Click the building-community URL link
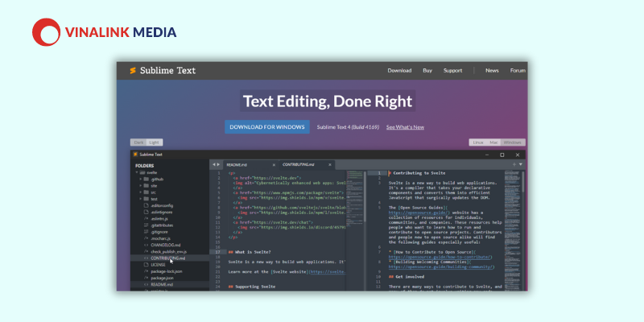 tap(441, 267)
